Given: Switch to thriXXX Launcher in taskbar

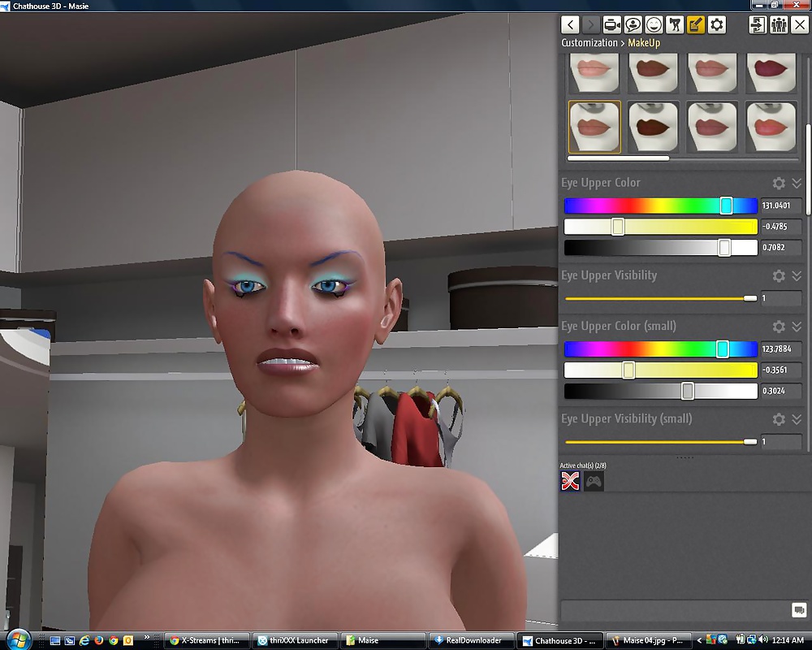Looking at the screenshot, I should tap(293, 640).
